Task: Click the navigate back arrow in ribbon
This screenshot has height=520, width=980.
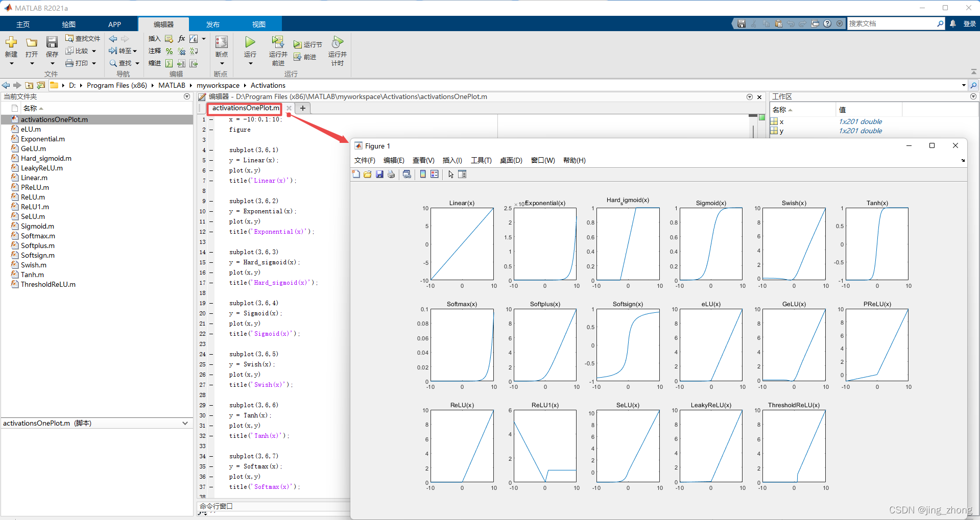Action: pyautogui.click(x=113, y=39)
